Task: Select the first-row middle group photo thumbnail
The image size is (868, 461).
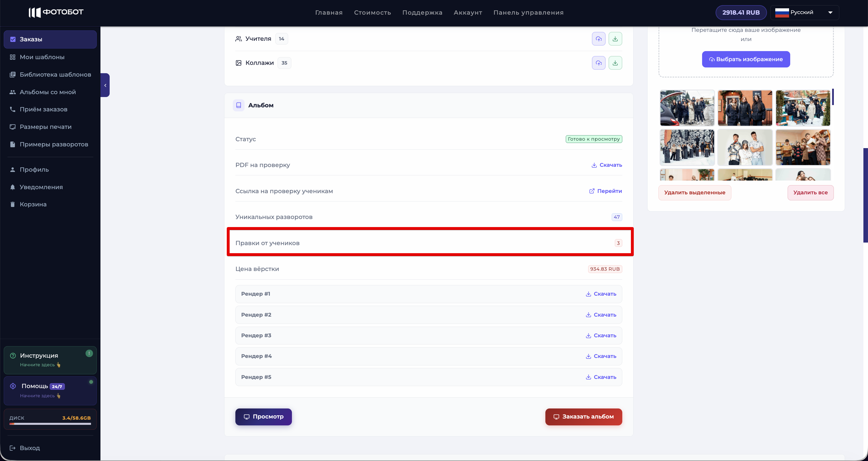Action: (x=745, y=108)
